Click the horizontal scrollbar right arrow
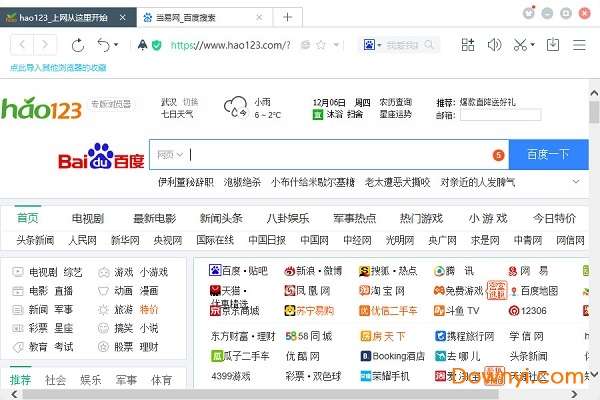 pos(574,394)
